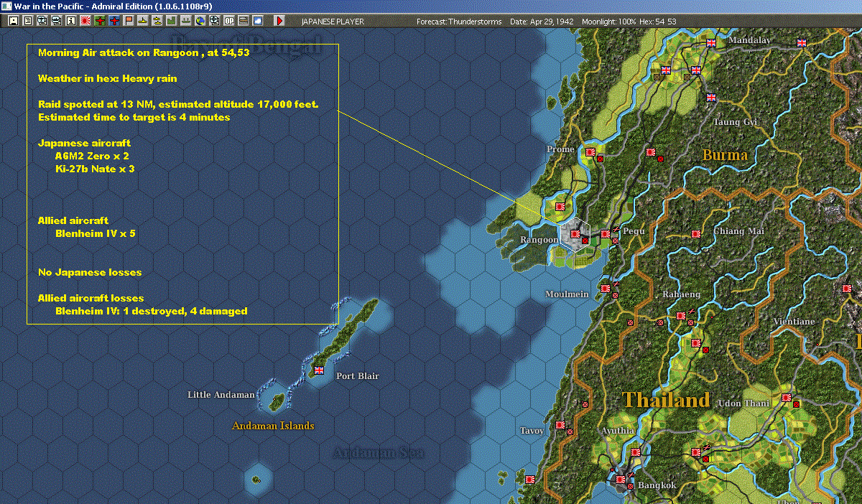Click the Rangoon city label
The width and height of the screenshot is (862, 504).
click(539, 240)
